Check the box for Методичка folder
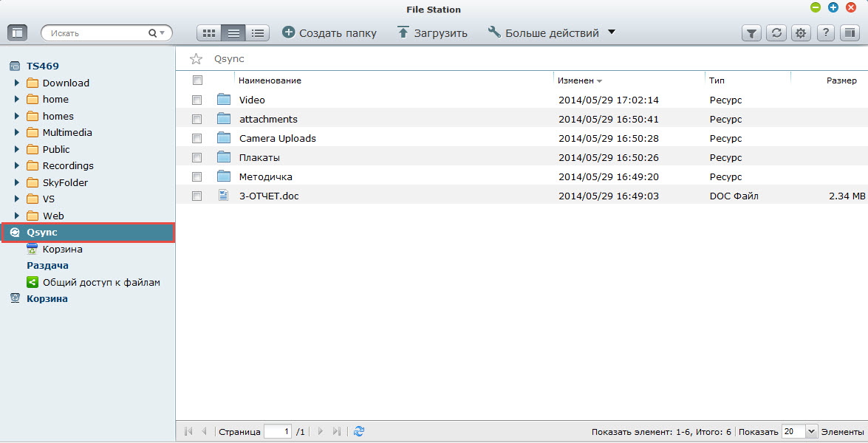Screen dimensions: 868x443 [197, 177]
